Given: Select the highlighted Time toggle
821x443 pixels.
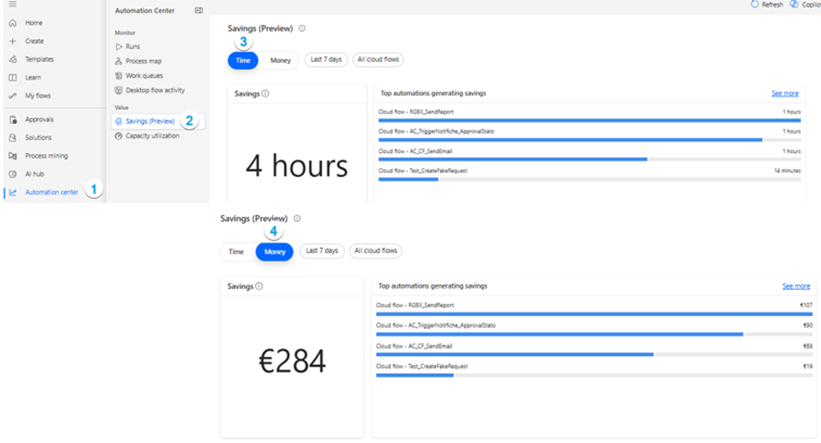Looking at the screenshot, I should tap(242, 61).
